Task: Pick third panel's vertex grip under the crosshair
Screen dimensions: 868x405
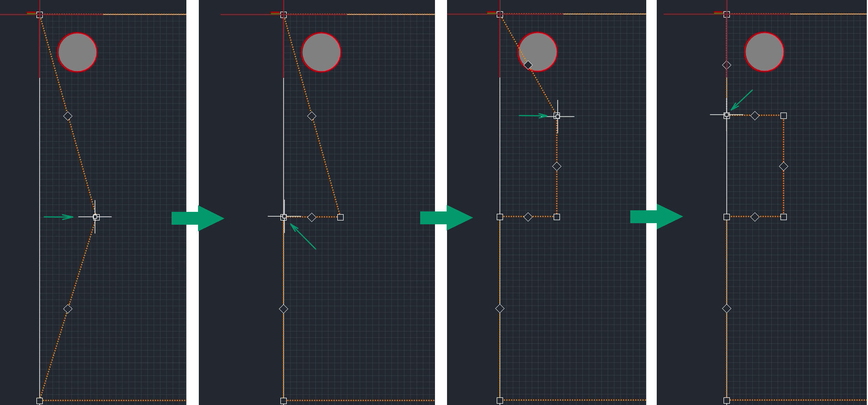Action: [557, 116]
